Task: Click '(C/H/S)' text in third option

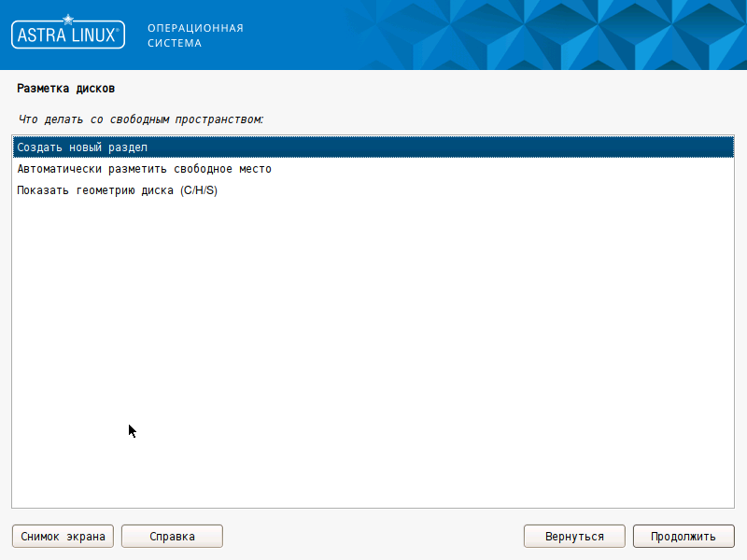Action: [x=199, y=190]
